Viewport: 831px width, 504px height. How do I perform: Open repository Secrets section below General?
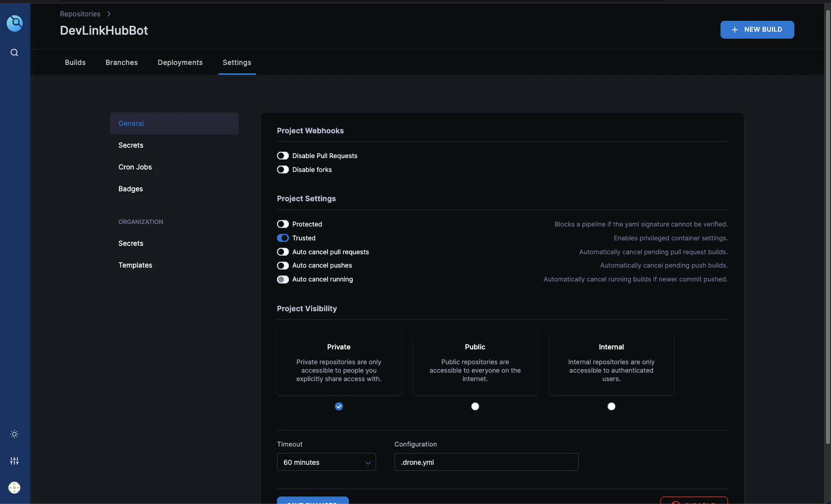174,145
